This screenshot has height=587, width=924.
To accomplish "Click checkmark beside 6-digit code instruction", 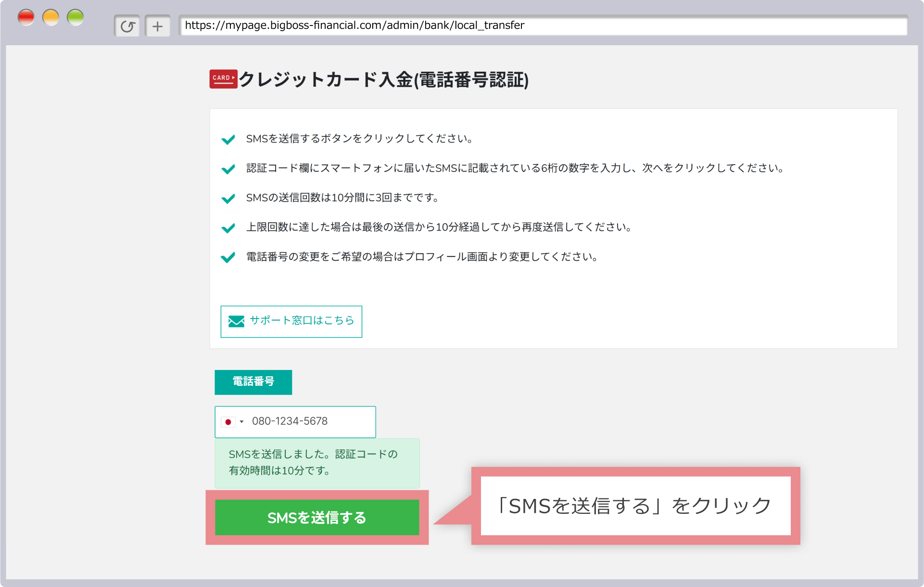I will (x=228, y=169).
